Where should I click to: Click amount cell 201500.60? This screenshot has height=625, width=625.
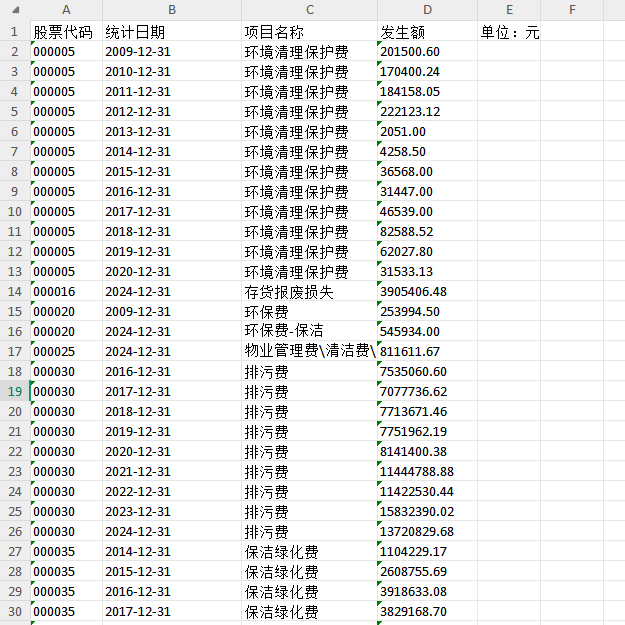427,51
